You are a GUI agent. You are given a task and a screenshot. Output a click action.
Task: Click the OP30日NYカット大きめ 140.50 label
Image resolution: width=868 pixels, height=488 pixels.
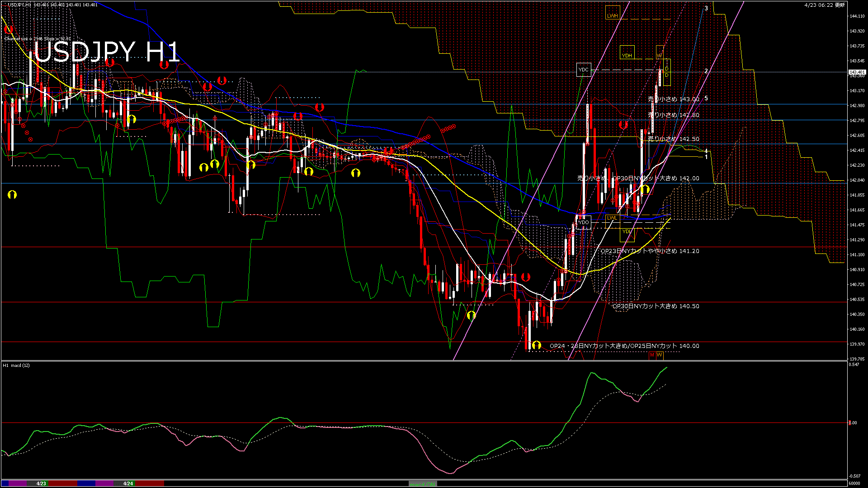[x=656, y=306]
